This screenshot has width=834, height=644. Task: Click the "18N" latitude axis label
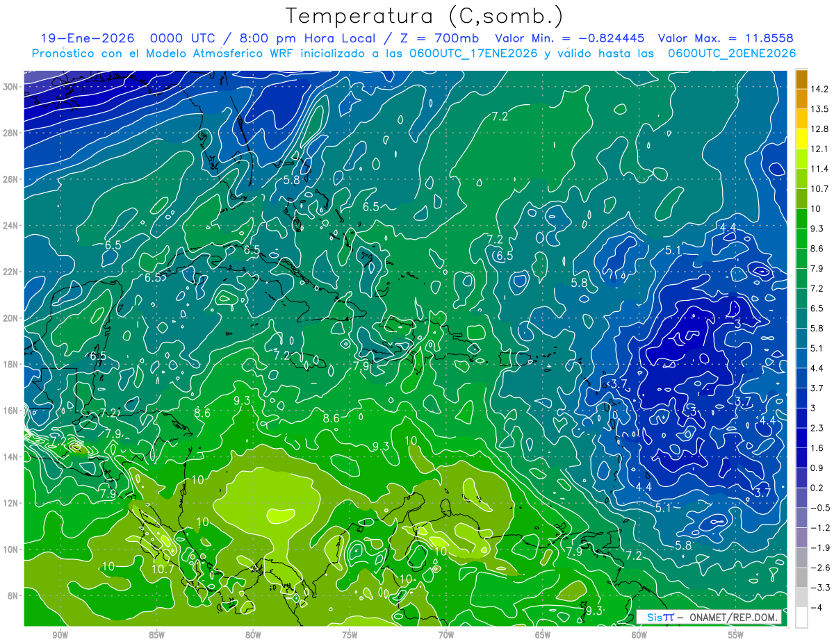(x=10, y=364)
